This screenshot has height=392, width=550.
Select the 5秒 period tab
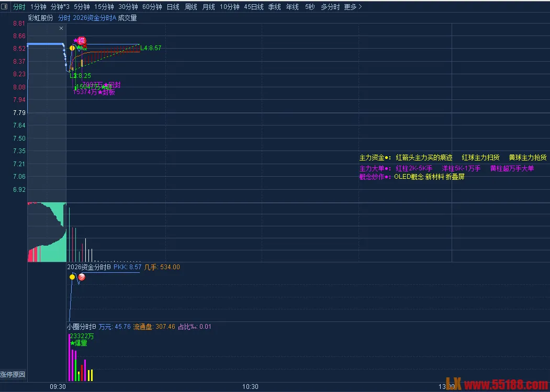pos(310,7)
